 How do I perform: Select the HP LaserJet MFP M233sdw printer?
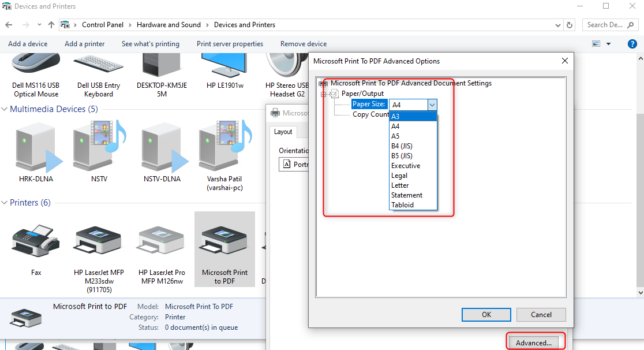(x=99, y=259)
